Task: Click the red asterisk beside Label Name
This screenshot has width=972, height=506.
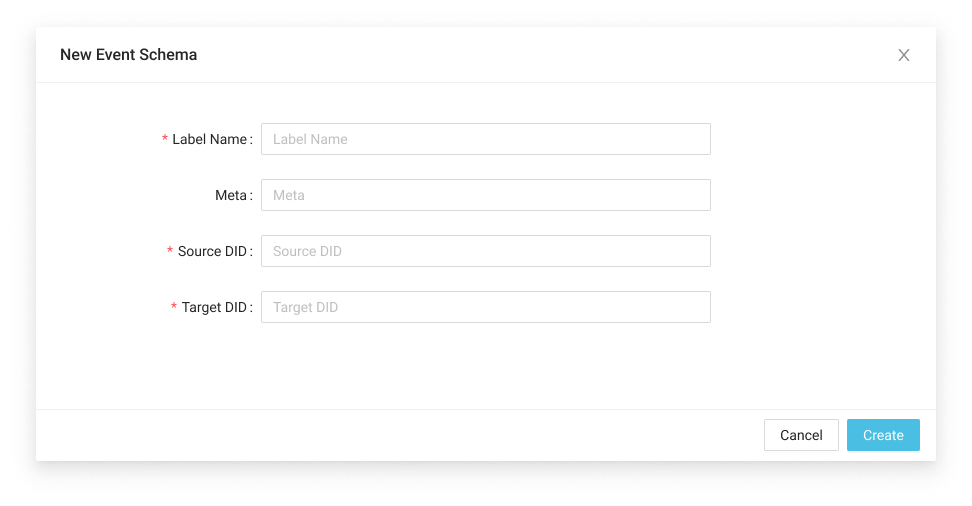Action: pyautogui.click(x=165, y=140)
